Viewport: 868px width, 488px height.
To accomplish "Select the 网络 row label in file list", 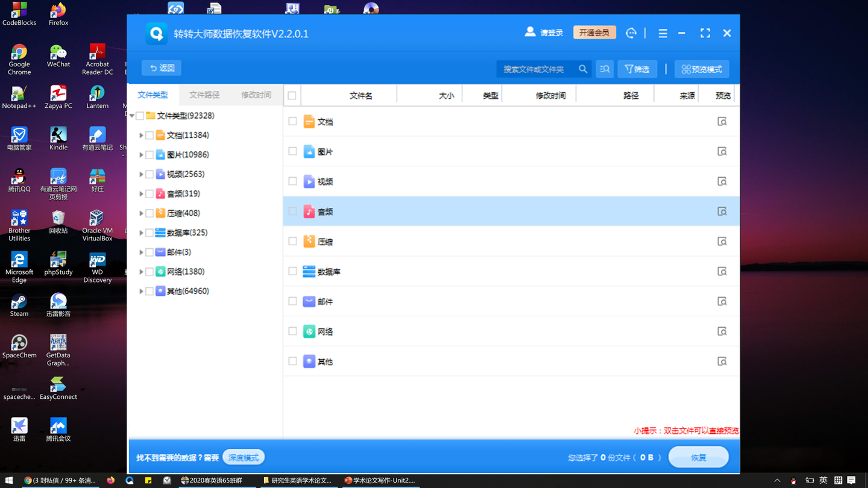I will (325, 331).
